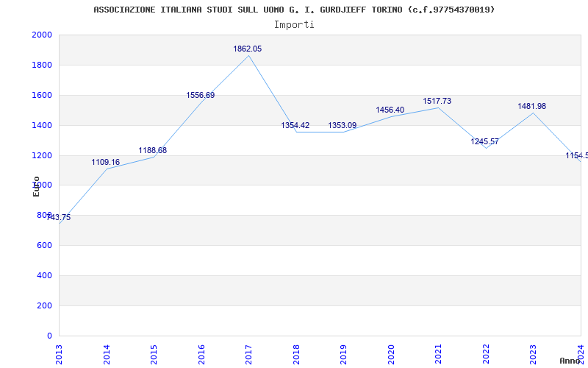Viewport: 588px width, 368px height.
Task: Click the 'Anno' x-axis title
Action: (570, 361)
